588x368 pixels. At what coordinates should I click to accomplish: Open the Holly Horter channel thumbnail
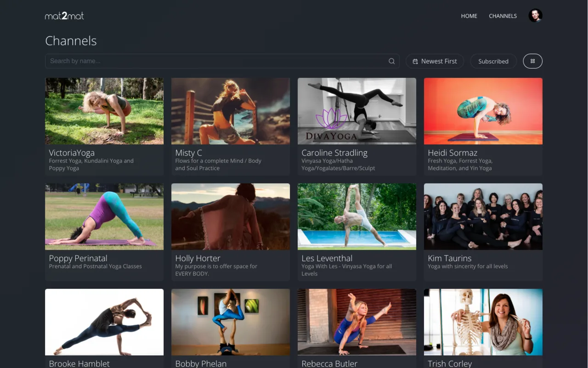pos(231,217)
